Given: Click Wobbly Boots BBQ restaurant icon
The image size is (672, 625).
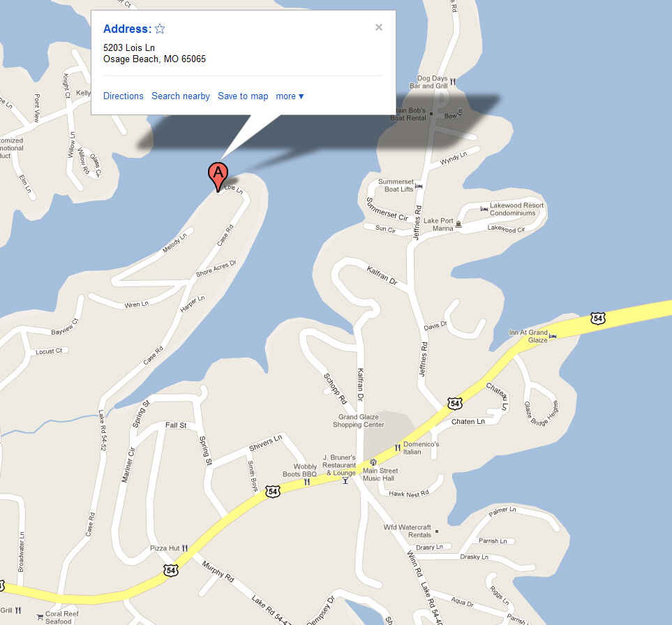Looking at the screenshot, I should tap(307, 482).
